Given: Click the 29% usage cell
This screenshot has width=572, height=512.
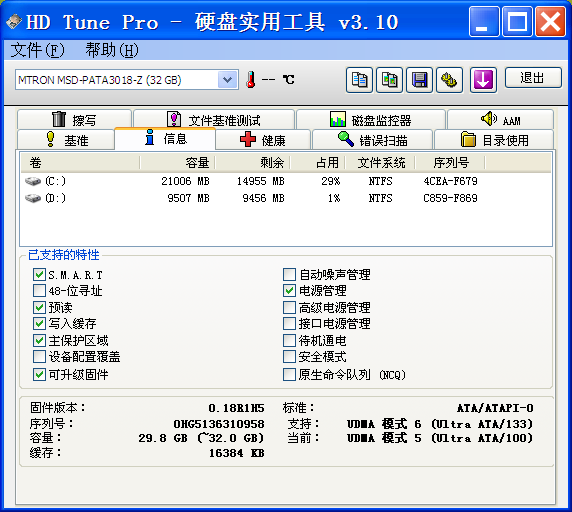Looking at the screenshot, I should click(331, 181).
